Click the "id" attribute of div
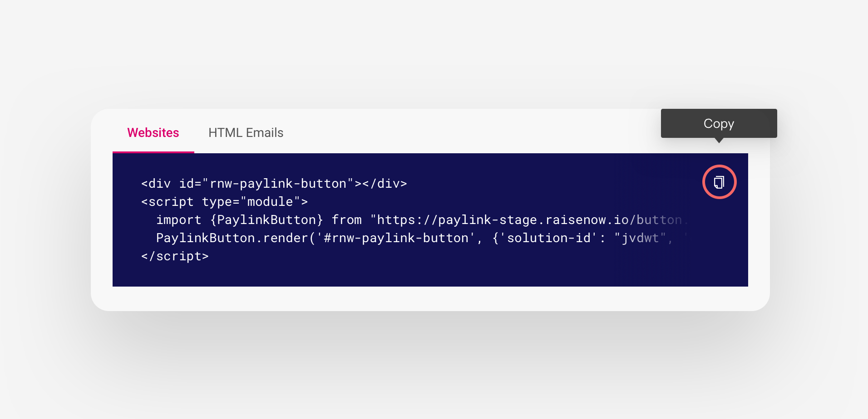Screen dimensions: 868x419 click(187, 184)
